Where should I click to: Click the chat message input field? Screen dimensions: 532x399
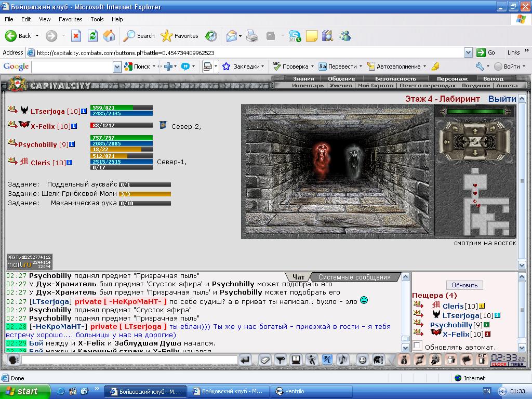[x=129, y=360]
